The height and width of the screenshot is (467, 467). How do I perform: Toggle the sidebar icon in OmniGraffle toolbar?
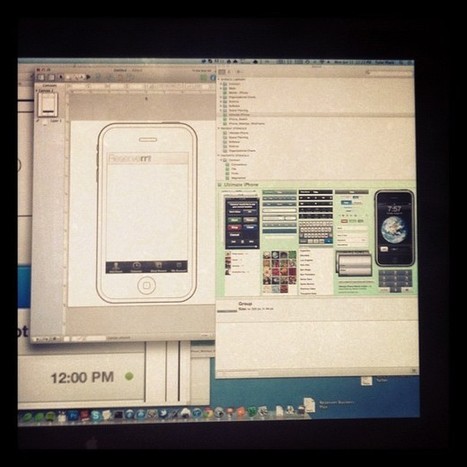[41, 77]
